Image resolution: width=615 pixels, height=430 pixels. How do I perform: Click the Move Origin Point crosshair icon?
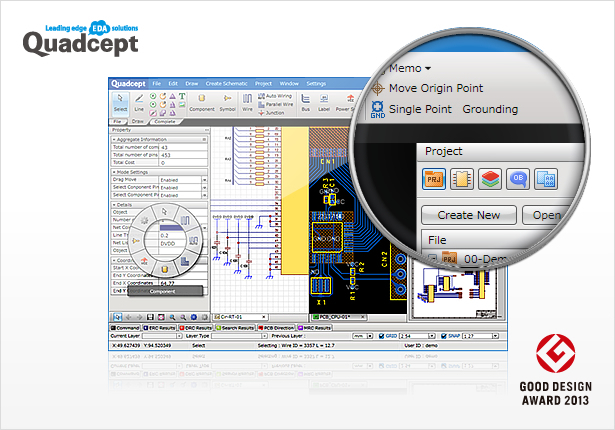pos(378,88)
